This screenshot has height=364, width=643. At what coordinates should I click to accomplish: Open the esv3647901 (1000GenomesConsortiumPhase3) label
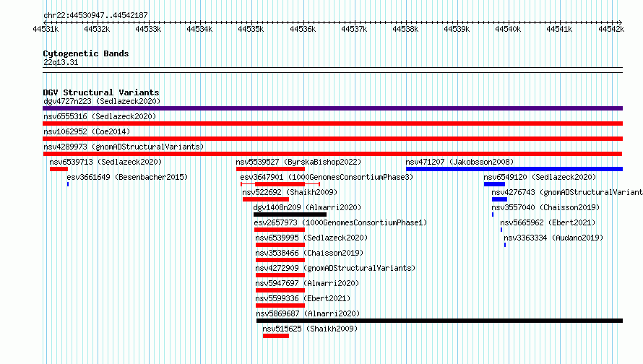[327, 177]
